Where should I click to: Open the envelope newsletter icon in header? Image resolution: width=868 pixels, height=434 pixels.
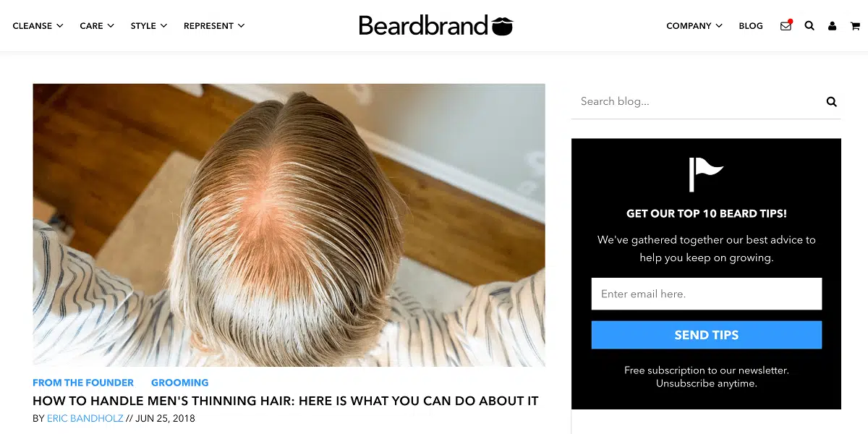786,25
